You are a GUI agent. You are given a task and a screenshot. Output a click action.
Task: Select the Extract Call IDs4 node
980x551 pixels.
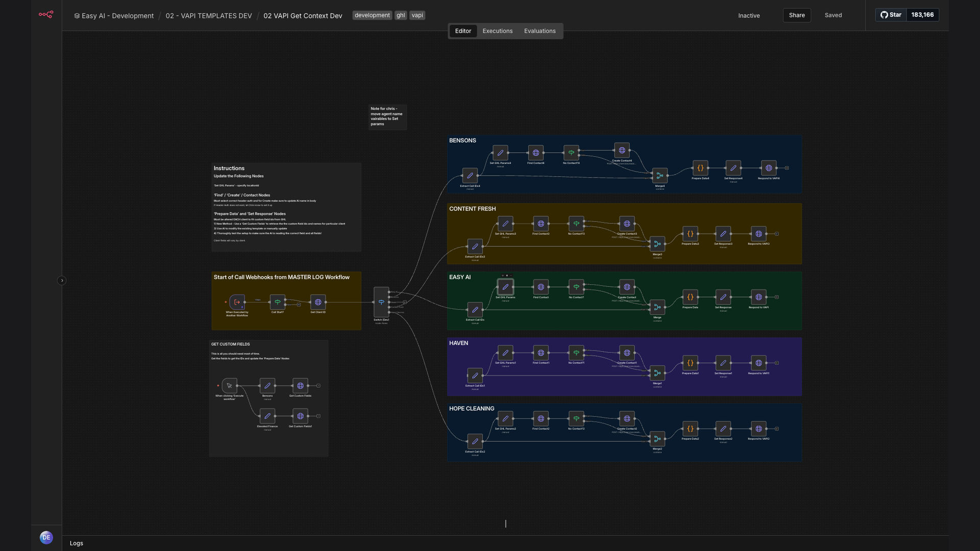(470, 176)
